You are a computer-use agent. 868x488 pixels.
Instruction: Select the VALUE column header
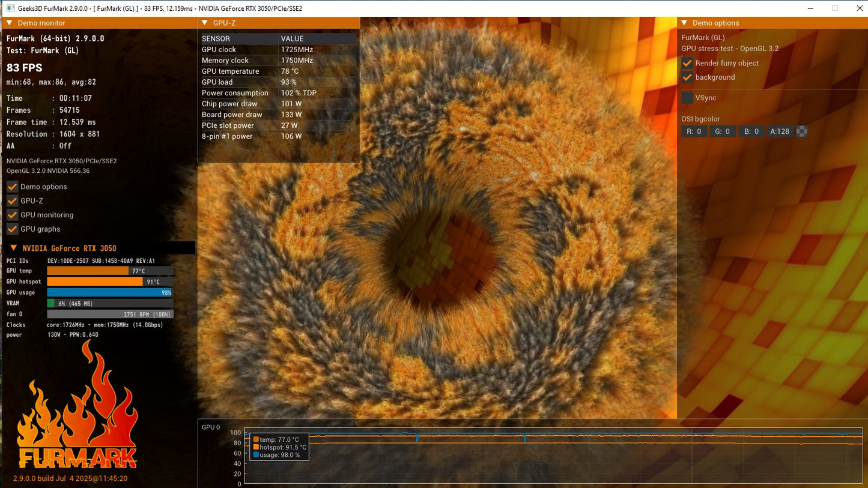[x=293, y=38]
